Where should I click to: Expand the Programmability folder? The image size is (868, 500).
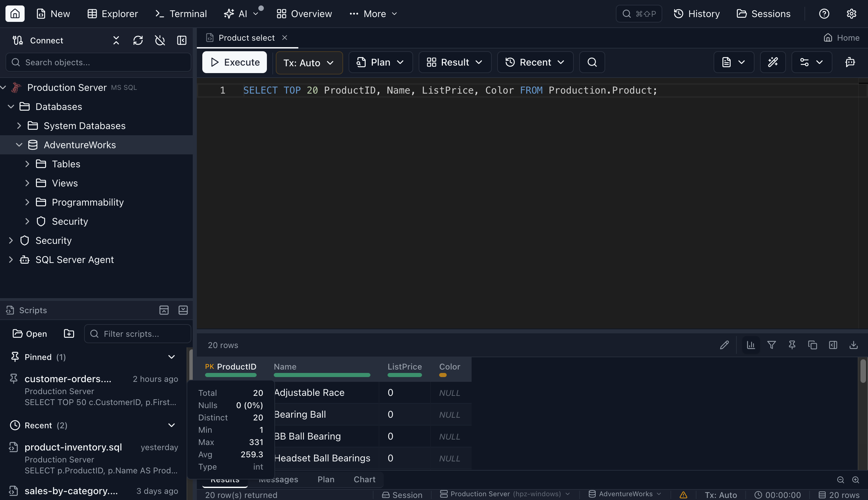point(27,202)
